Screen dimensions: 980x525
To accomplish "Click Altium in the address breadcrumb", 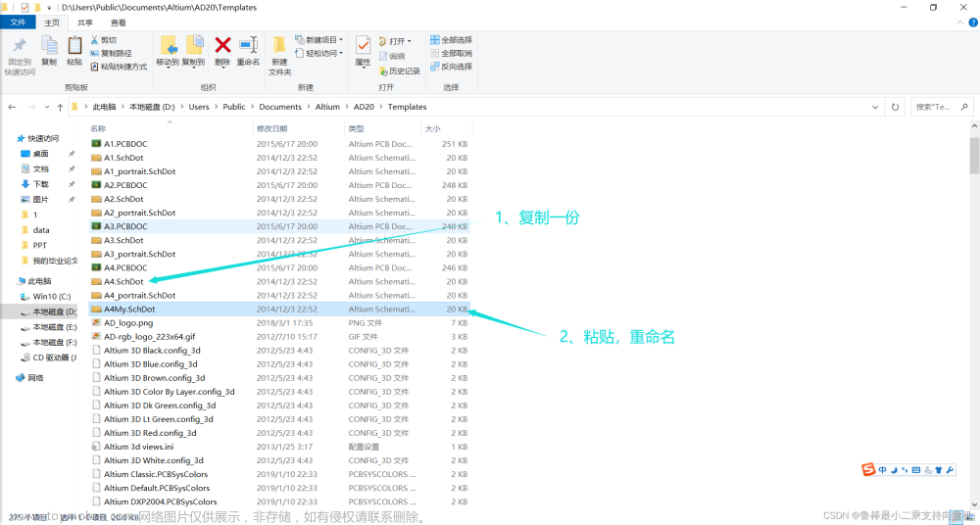I will [x=327, y=107].
